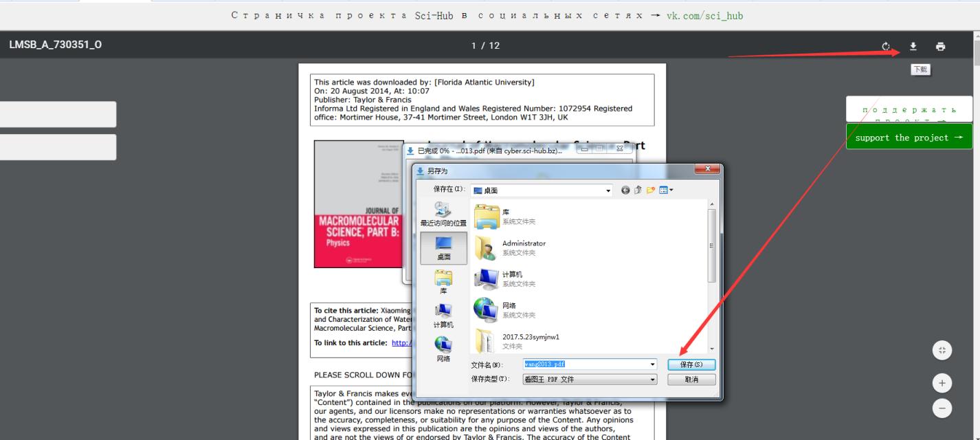The height and width of the screenshot is (440, 980).
Task: Open the view menu icon in Save dialog
Action: (x=666, y=190)
